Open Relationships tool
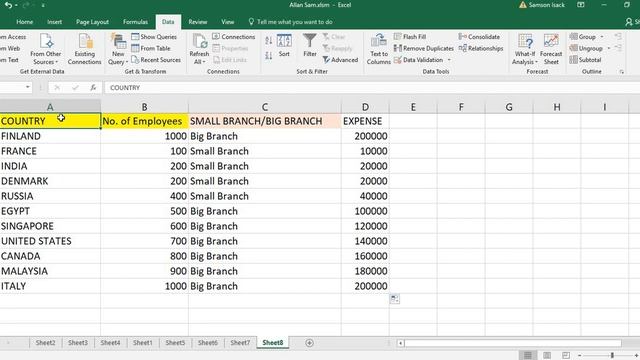This screenshot has width=640, height=360. point(481,48)
